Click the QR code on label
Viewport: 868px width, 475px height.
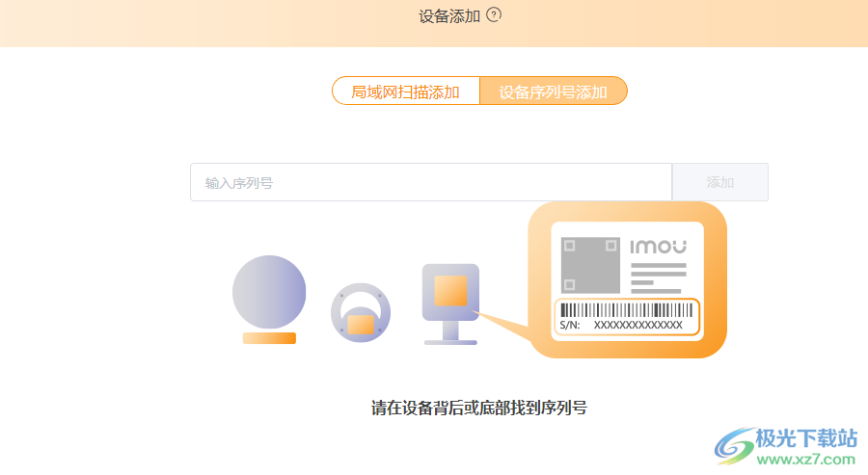pyautogui.click(x=590, y=265)
